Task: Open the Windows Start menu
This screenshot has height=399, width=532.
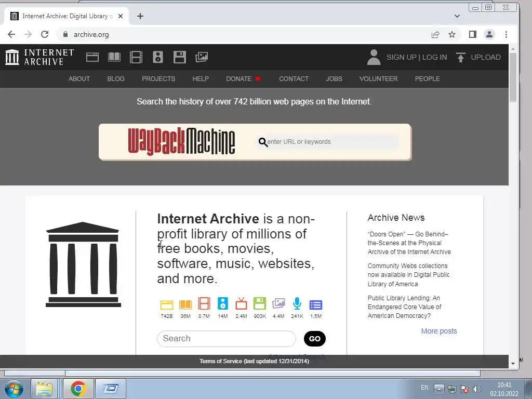Action: tap(14, 389)
